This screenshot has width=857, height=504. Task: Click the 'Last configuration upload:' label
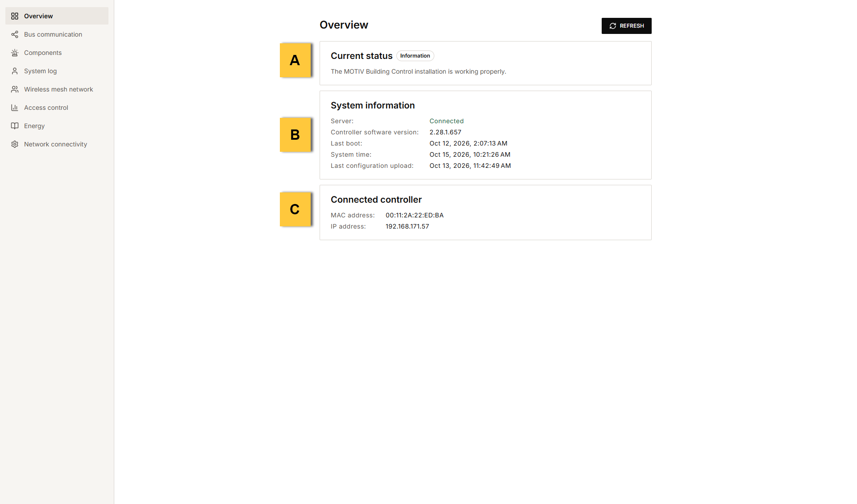click(x=372, y=166)
